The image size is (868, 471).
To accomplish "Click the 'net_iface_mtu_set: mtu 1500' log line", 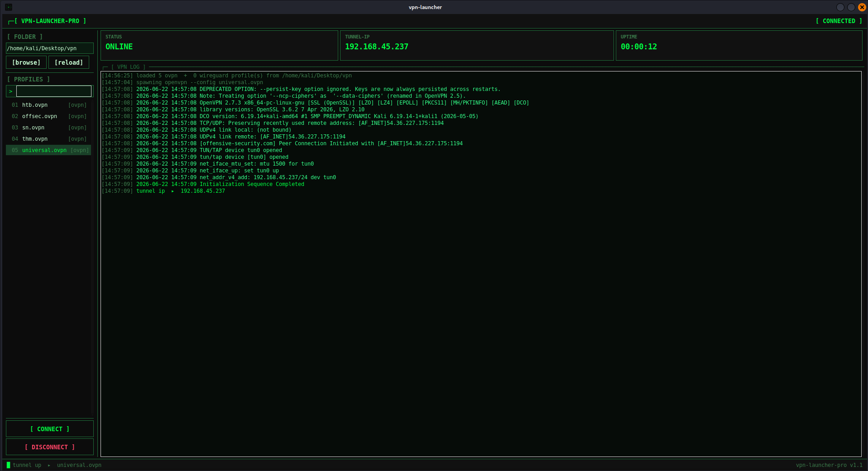I will point(208,164).
